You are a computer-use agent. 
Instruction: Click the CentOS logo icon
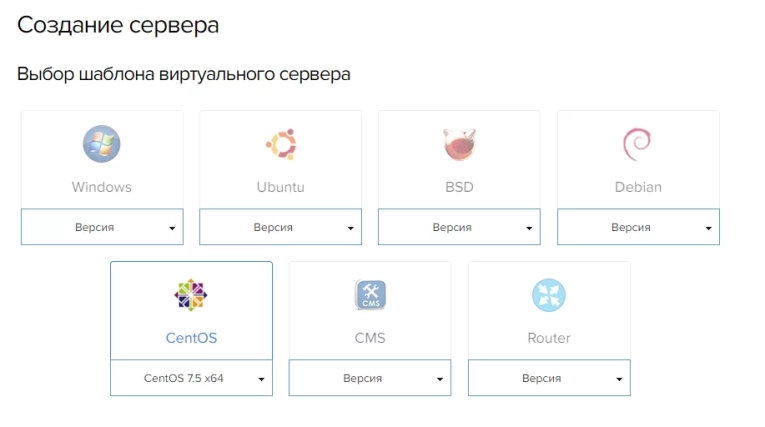(x=191, y=295)
